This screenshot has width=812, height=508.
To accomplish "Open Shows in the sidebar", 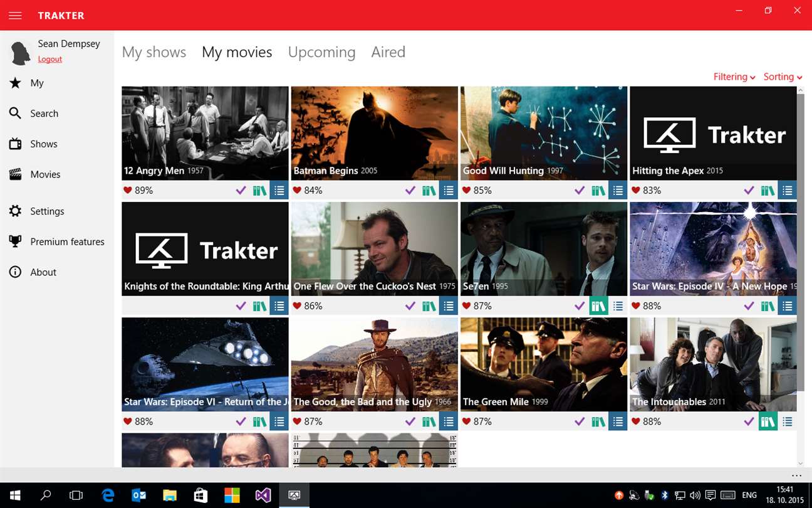I will [x=57, y=144].
